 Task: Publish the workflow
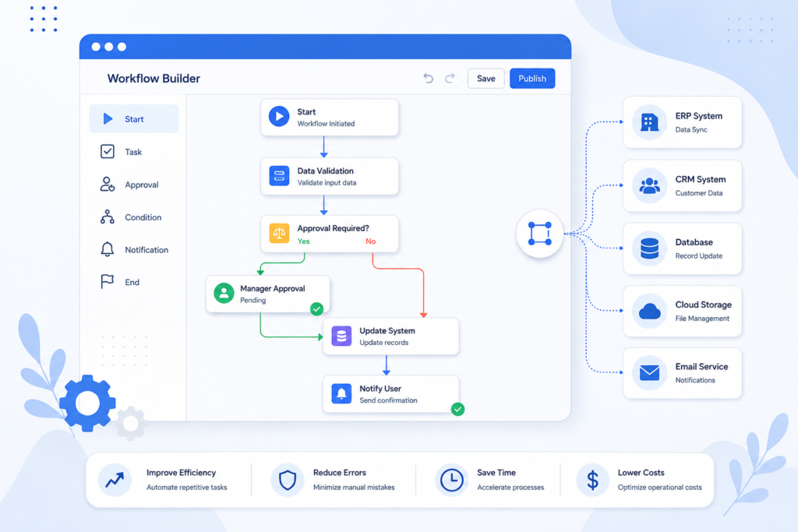click(x=532, y=79)
